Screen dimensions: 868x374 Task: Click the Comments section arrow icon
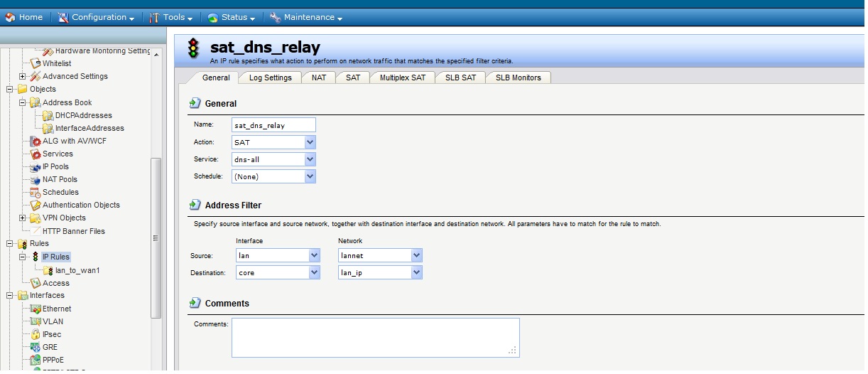(x=195, y=303)
